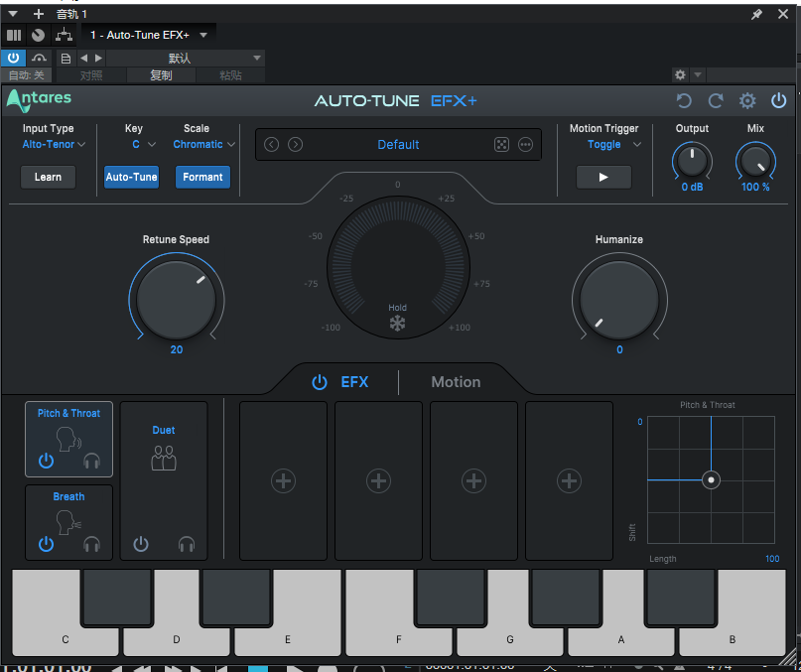Click the Motion Trigger play button
Image resolution: width=801 pixels, height=672 pixels.
(603, 177)
